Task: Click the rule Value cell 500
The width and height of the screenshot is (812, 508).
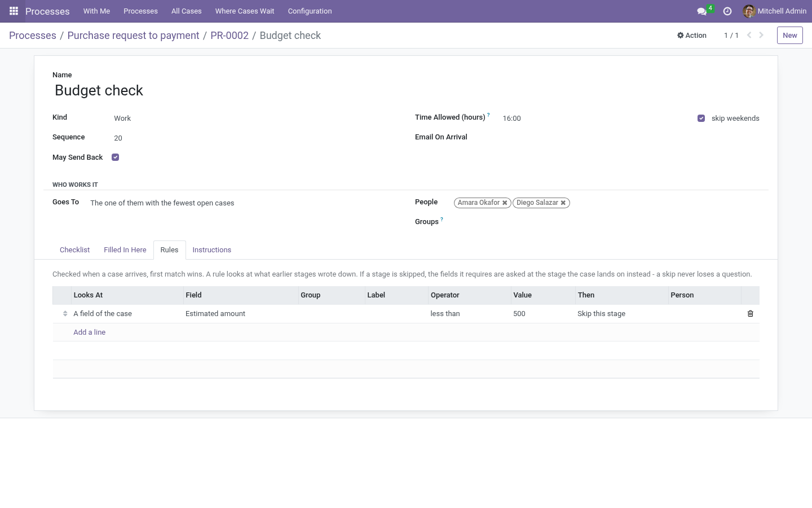Action: 542,314
